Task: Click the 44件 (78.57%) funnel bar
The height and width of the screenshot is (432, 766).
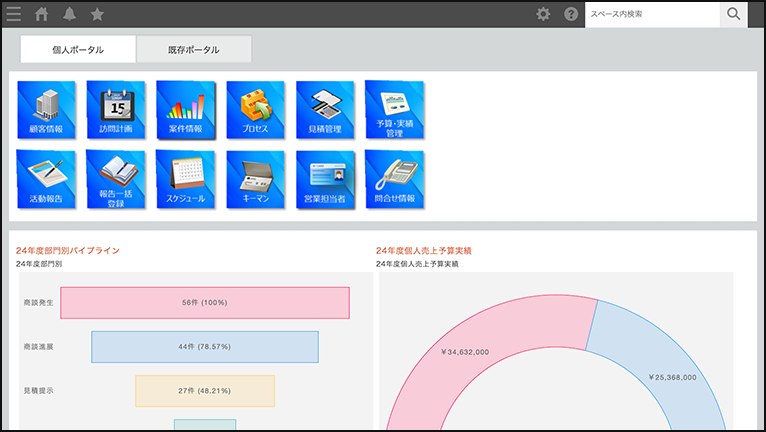Action: pyautogui.click(x=205, y=347)
